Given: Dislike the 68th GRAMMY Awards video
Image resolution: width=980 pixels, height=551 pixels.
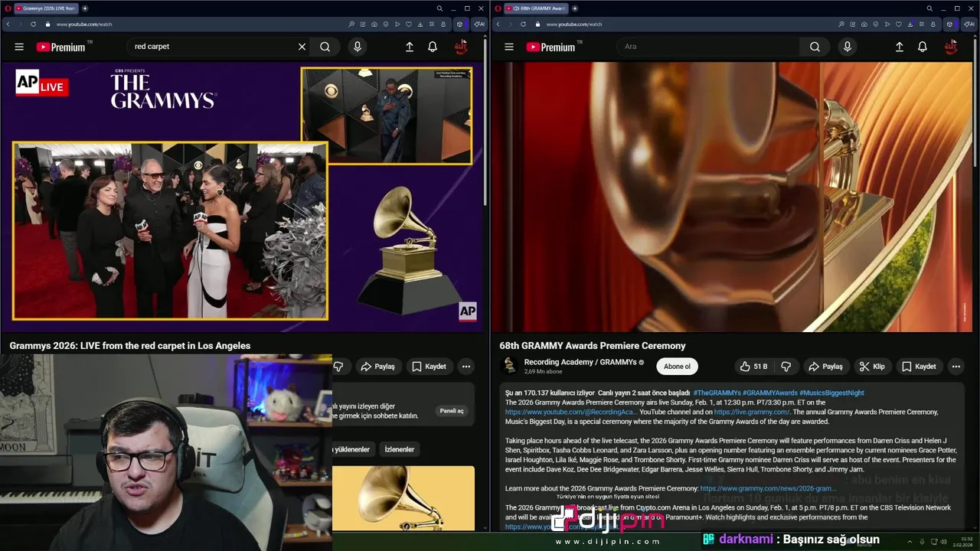Looking at the screenshot, I should [786, 367].
